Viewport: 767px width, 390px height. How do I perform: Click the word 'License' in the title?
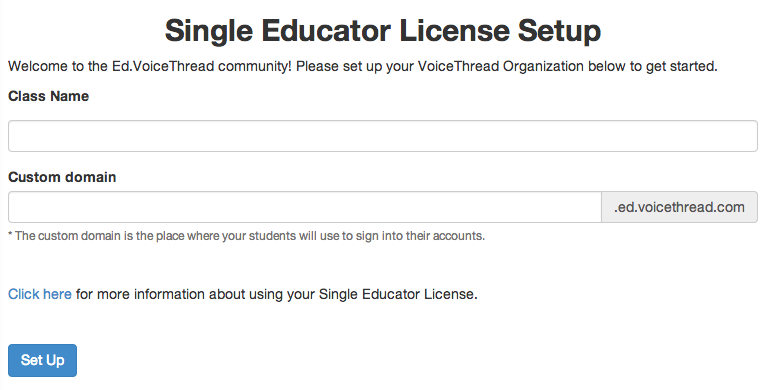(454, 31)
